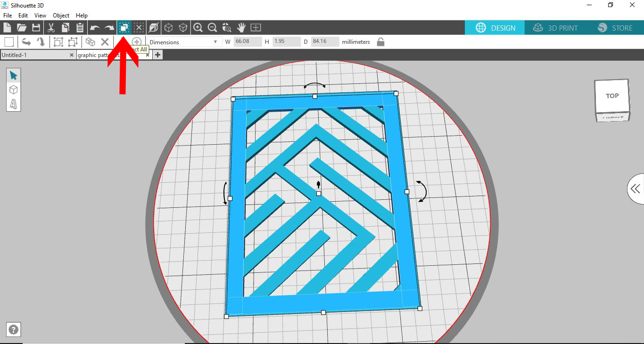644x344 pixels.
Task: Open the 3D shapes cube tool
Action: click(x=13, y=90)
